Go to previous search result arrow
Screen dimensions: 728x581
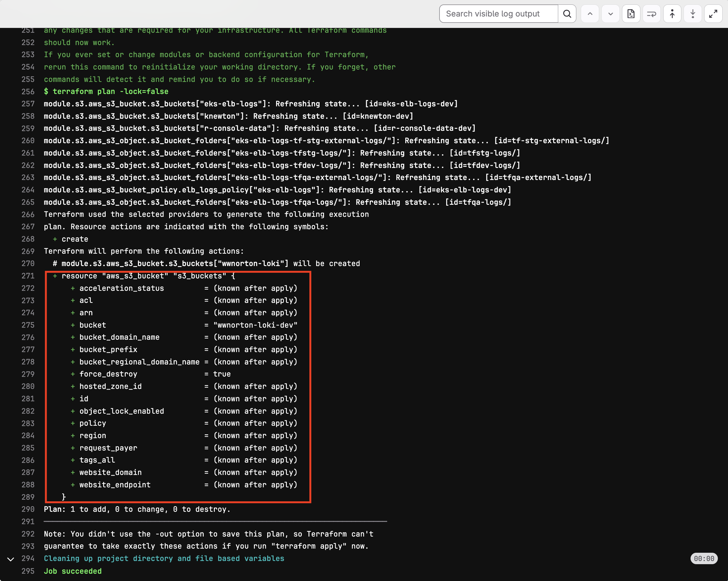pos(590,14)
